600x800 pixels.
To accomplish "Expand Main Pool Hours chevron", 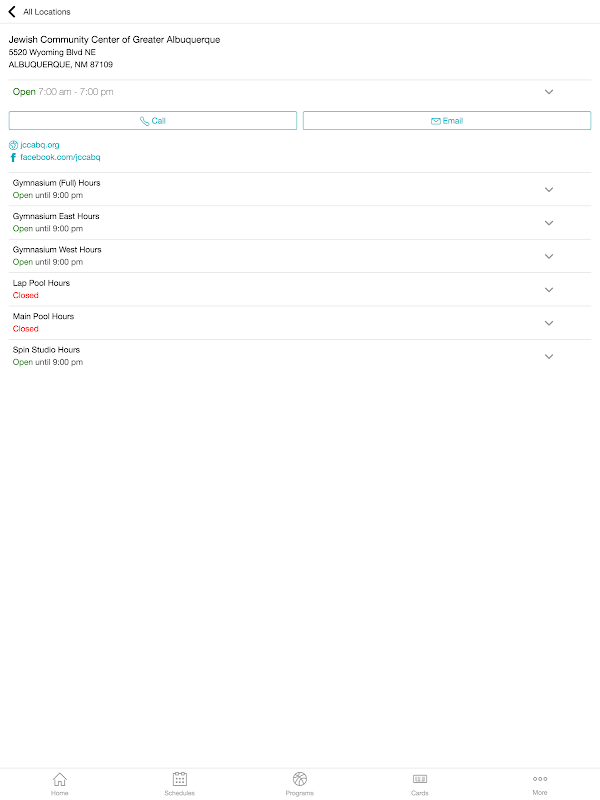I will [x=549, y=323].
